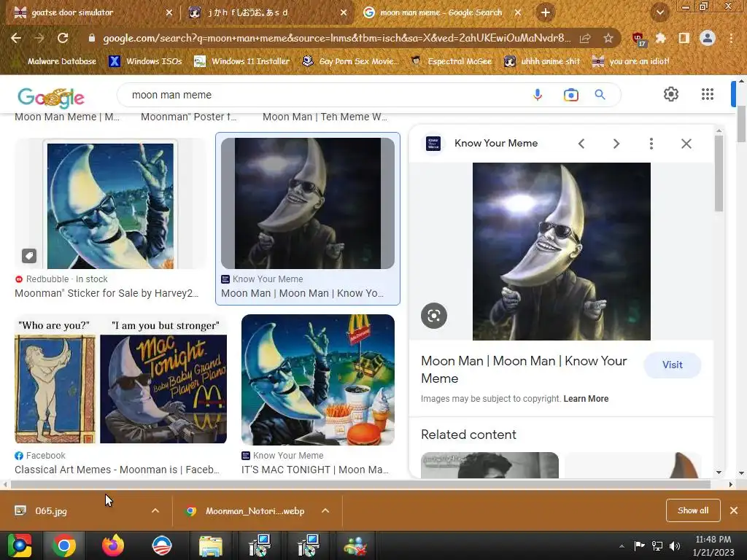747x560 pixels.
Task: Click the page vertical scrollbar thumb
Action: pyautogui.click(x=741, y=124)
